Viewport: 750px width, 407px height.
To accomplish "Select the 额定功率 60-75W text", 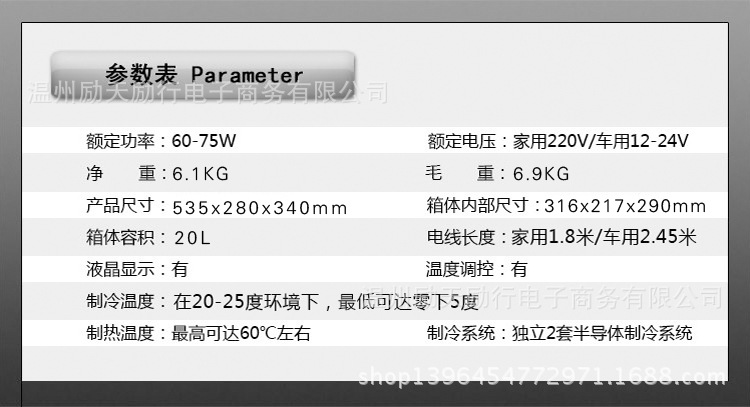I will pos(161,141).
